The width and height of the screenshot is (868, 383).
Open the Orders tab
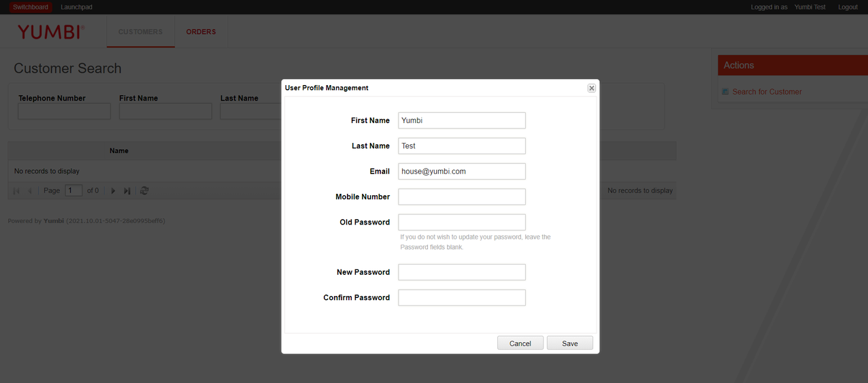tap(201, 32)
